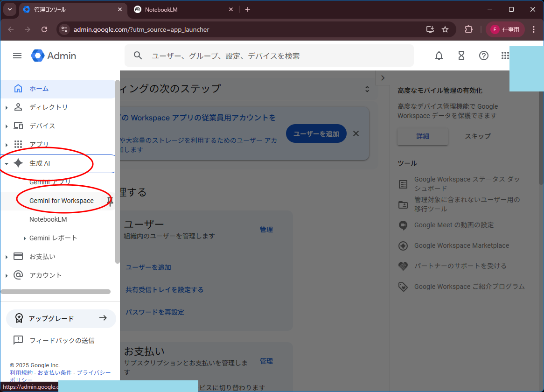Reload the page with refresh button
Image resolution: width=544 pixels, height=392 pixels.
(44, 29)
